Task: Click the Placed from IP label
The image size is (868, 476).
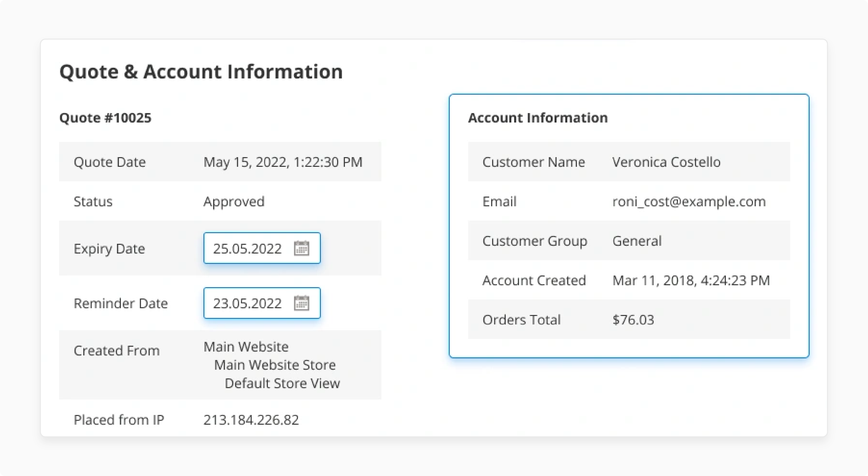Action: [x=119, y=420]
